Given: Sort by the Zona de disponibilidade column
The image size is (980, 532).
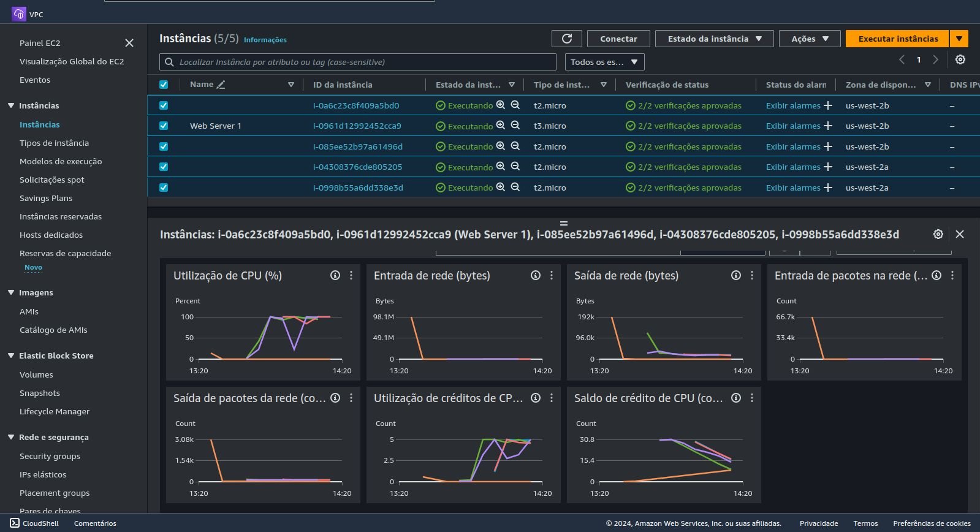Looking at the screenshot, I should click(x=928, y=85).
